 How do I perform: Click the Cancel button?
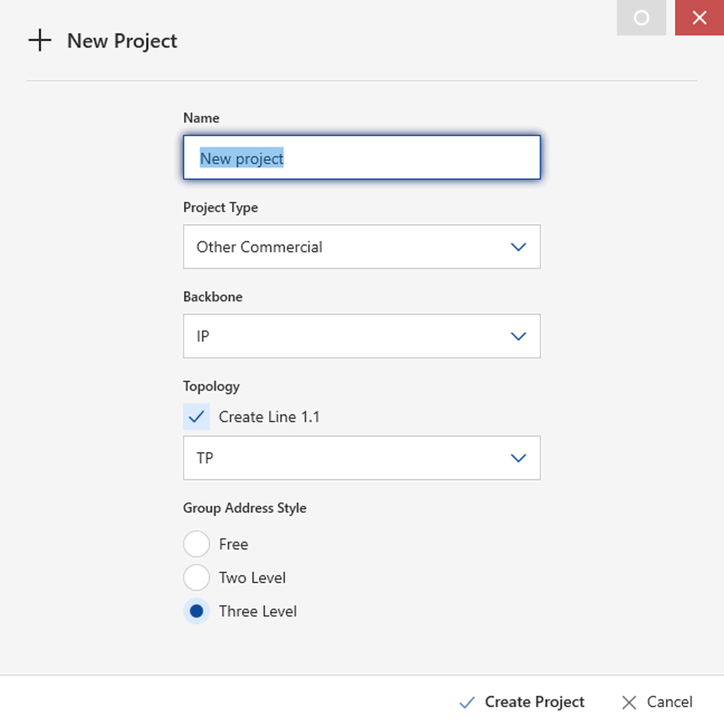(x=658, y=702)
